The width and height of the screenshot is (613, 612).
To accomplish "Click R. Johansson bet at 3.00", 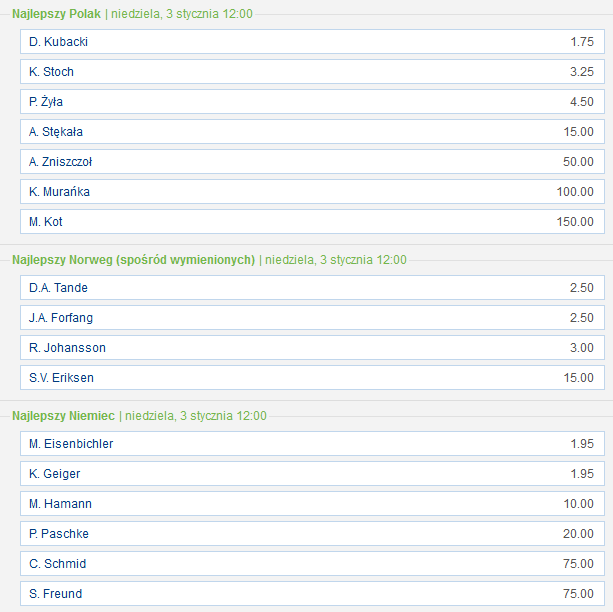I will (312, 348).
